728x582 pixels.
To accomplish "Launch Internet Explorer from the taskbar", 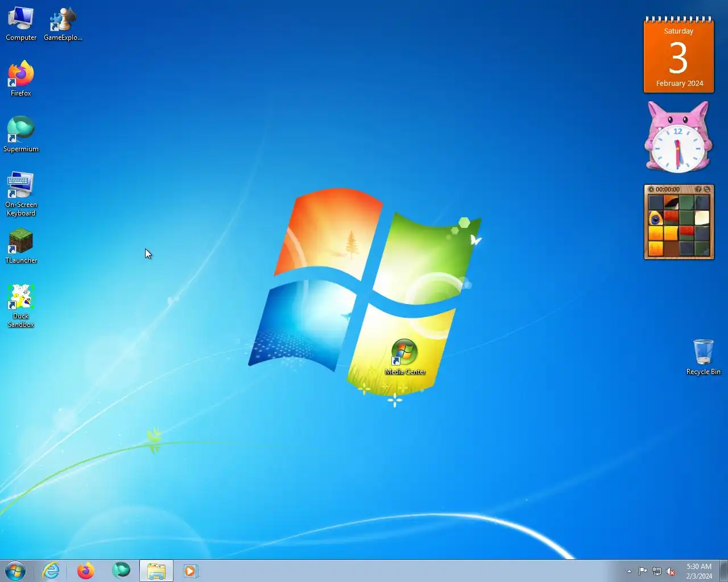I will point(51,571).
